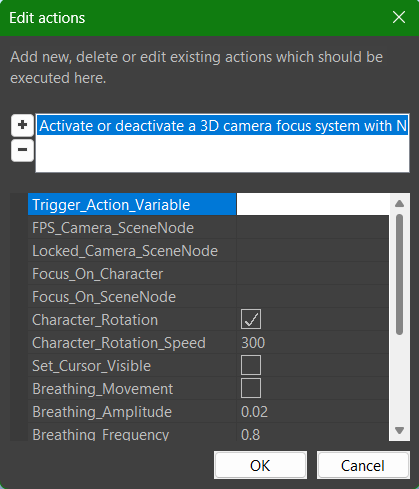Add a new action with the plus button

point(22,125)
